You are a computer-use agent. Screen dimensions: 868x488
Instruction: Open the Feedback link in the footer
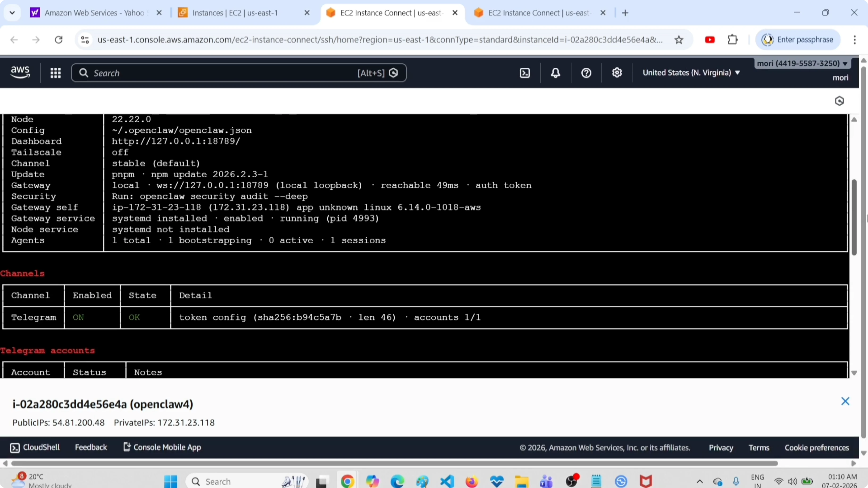pos(91,447)
